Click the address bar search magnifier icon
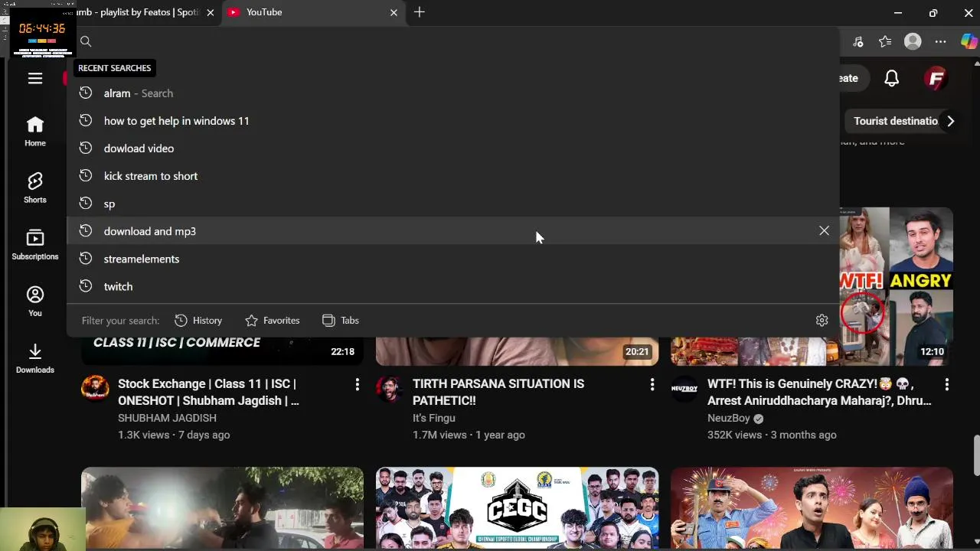Image resolution: width=980 pixels, height=551 pixels. [x=86, y=41]
